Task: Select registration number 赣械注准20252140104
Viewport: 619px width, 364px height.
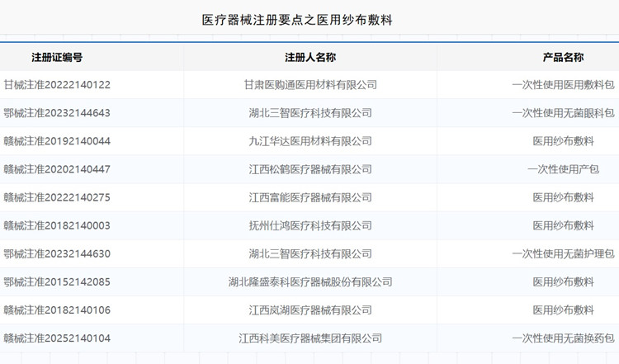Action: (x=57, y=338)
